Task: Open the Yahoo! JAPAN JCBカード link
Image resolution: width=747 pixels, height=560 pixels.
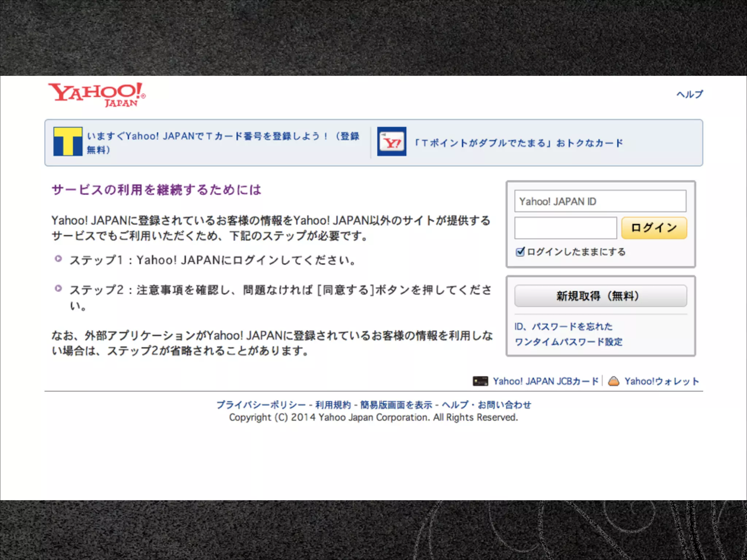Action: 546,381
